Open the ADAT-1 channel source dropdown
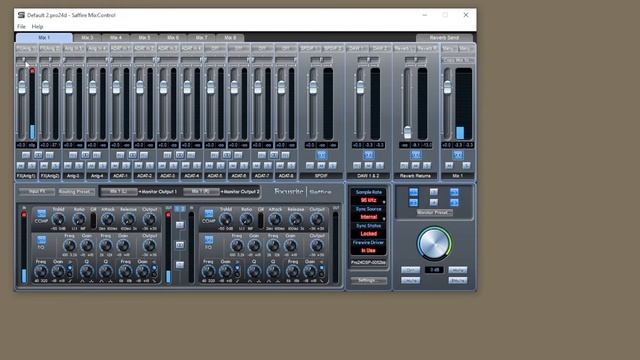This screenshot has width=640, height=360. (x=120, y=49)
